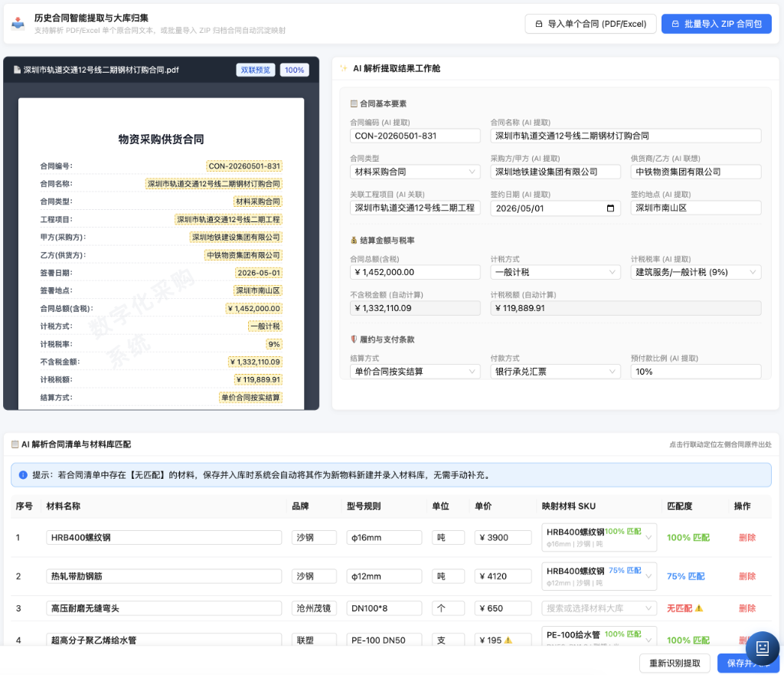Edit the 关联工程项目 field
Viewport: 784px width, 675px height.
pyautogui.click(x=415, y=208)
